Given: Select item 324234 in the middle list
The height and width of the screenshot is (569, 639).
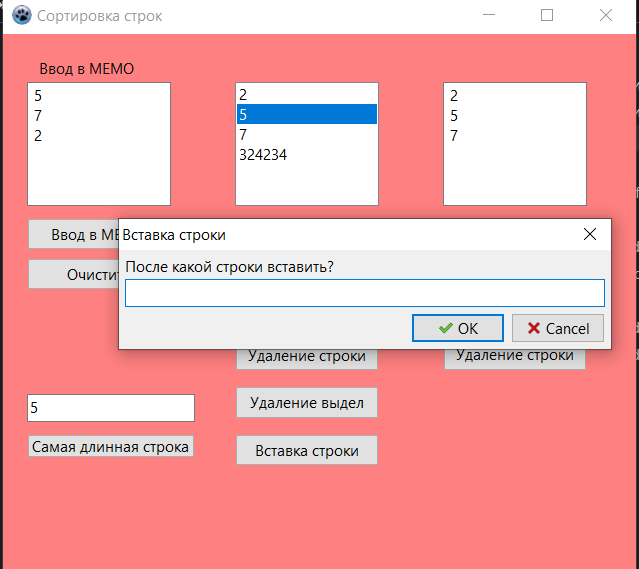Looking at the screenshot, I should (307, 154).
